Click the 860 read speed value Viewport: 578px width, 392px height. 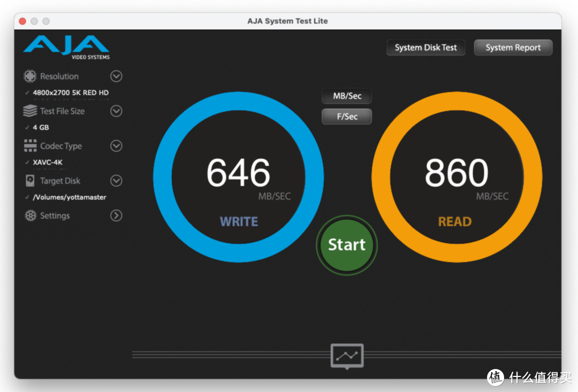coord(457,173)
